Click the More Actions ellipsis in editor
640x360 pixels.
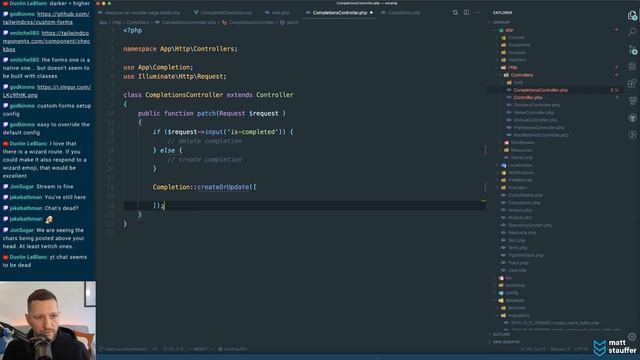tap(477, 13)
